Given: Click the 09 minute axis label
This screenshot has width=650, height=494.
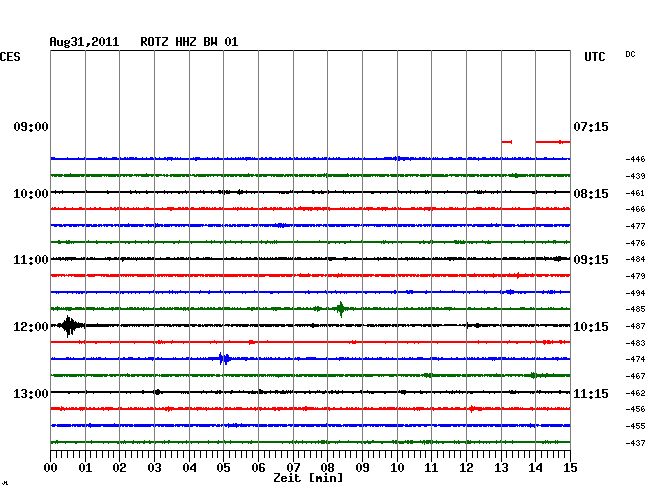Looking at the screenshot, I should click(362, 468).
